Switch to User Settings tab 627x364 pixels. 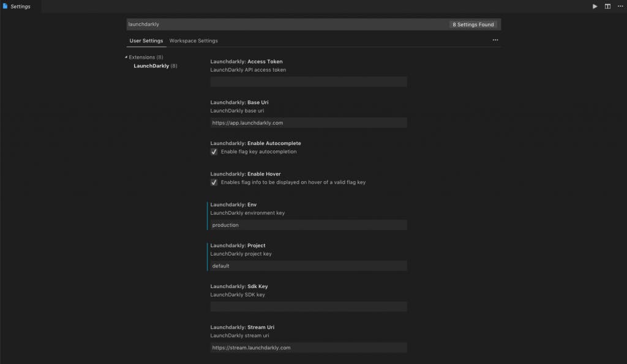146,41
